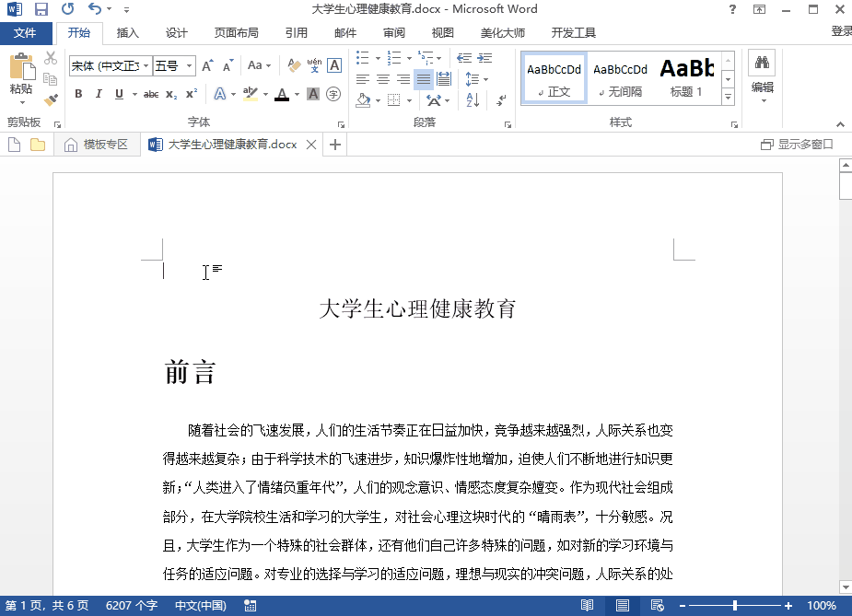Increase paragraph indent
Screen dimensions: 852x616
click(484, 58)
